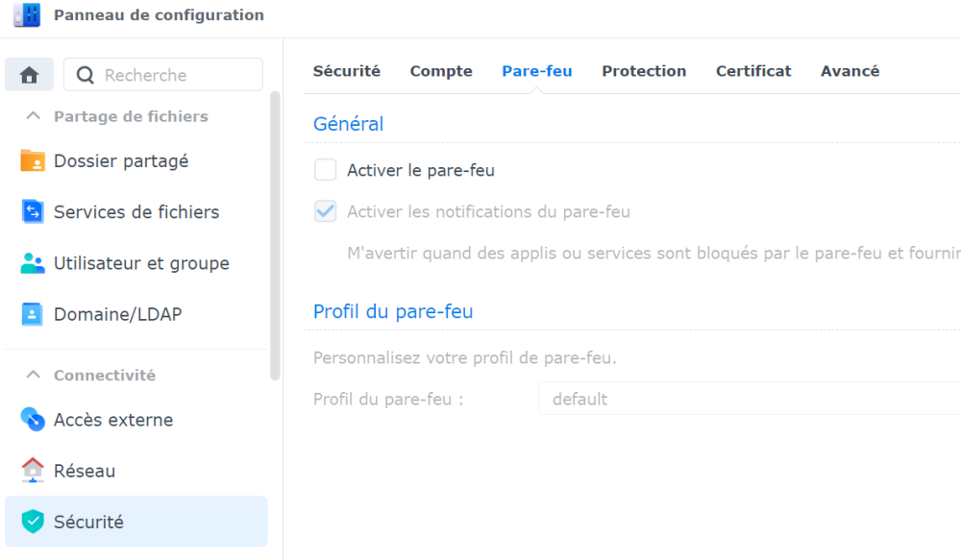Image resolution: width=961 pixels, height=560 pixels.
Task: Go to the Avancé tab
Action: coord(850,71)
